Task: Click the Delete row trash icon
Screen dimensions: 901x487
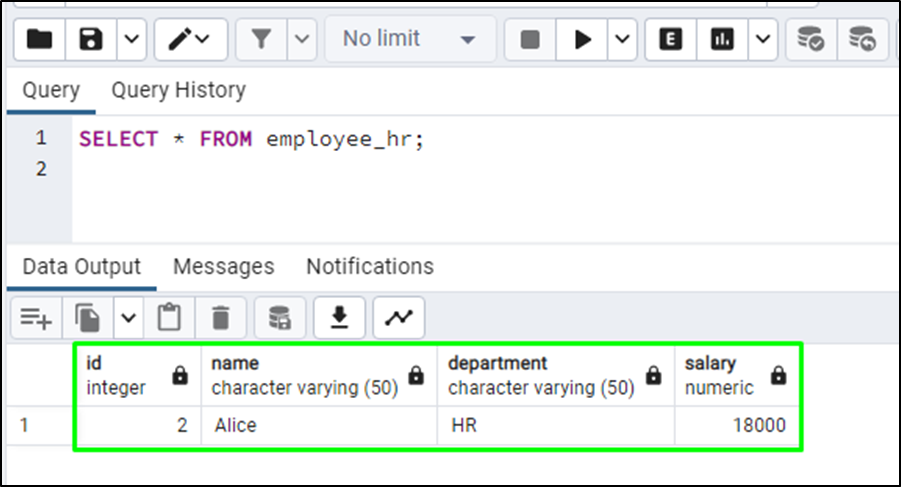Action: 221,318
